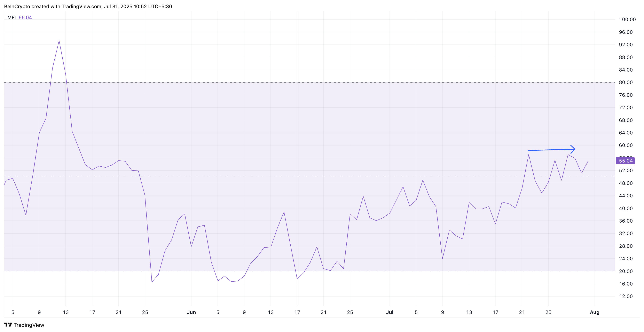The image size is (644, 332).
Task: Click the 32.00 axis label
Action: click(x=626, y=233)
